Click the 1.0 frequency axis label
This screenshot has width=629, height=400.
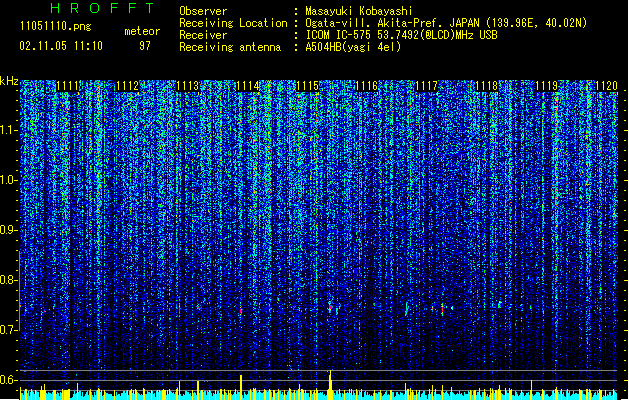point(9,180)
